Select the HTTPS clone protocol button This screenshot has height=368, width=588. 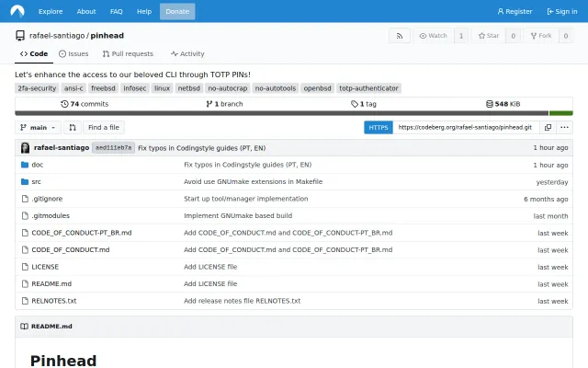pos(379,127)
